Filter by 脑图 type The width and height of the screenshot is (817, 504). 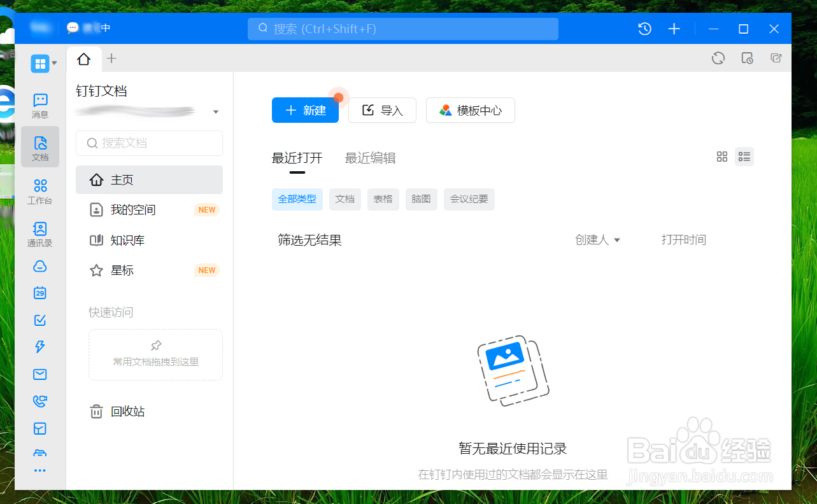tap(422, 199)
